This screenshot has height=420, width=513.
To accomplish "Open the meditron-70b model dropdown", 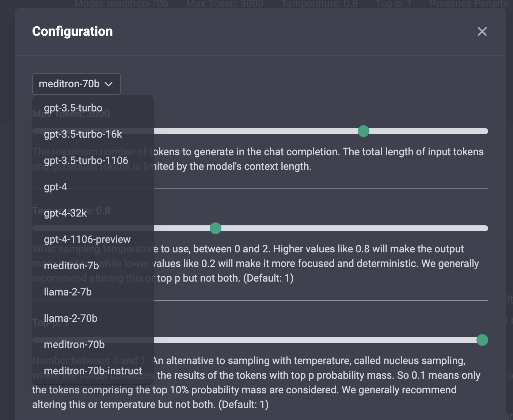I will click(x=76, y=84).
